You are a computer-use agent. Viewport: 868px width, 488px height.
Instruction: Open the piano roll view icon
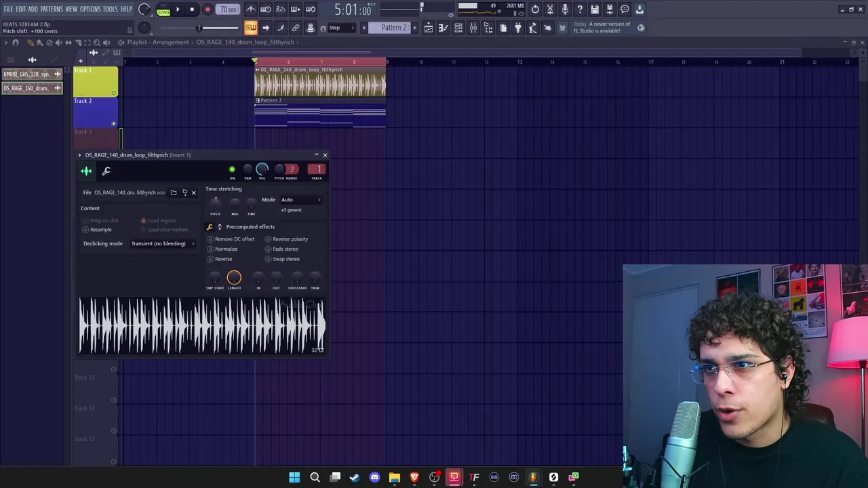443,28
